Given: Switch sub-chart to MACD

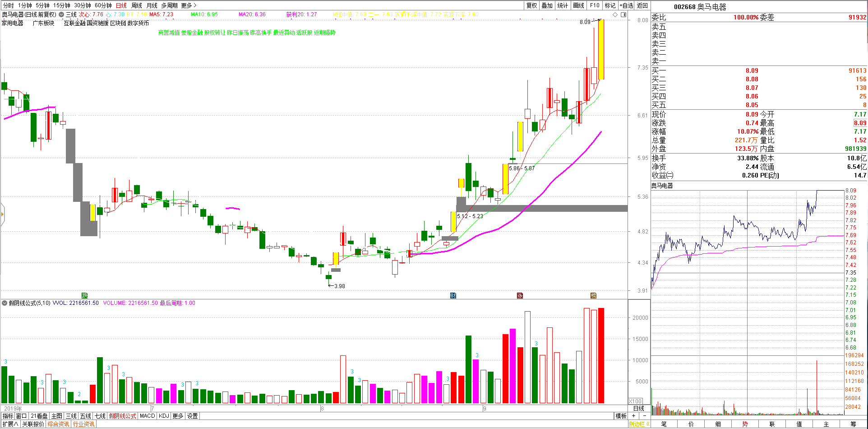Looking at the screenshot, I should tap(148, 416).
